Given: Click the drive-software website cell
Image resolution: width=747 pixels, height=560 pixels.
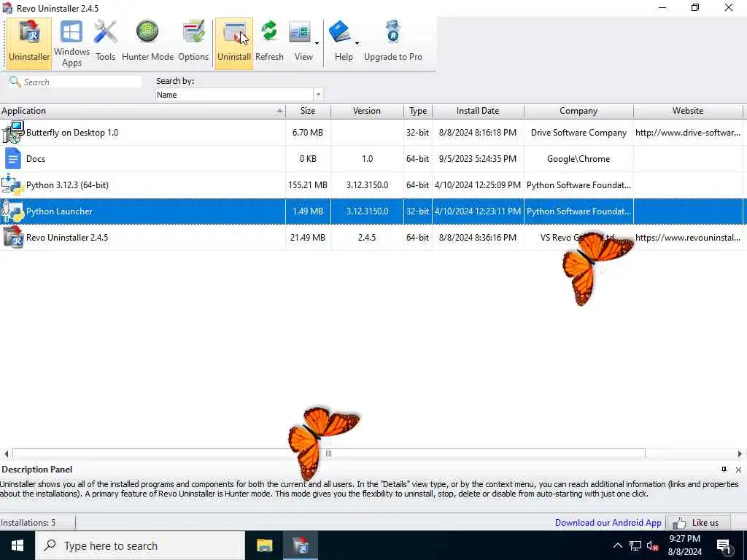Looking at the screenshot, I should point(688,133).
